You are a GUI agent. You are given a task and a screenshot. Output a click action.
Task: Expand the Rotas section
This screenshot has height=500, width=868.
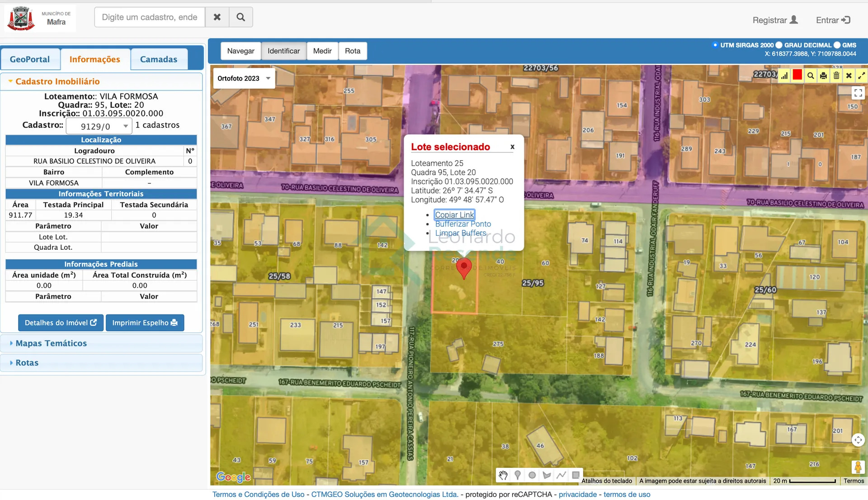[x=101, y=363]
